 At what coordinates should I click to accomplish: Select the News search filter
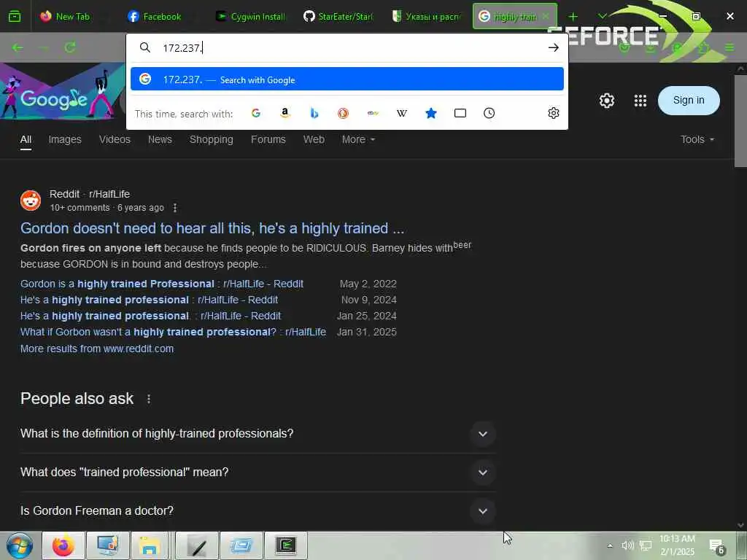click(160, 139)
